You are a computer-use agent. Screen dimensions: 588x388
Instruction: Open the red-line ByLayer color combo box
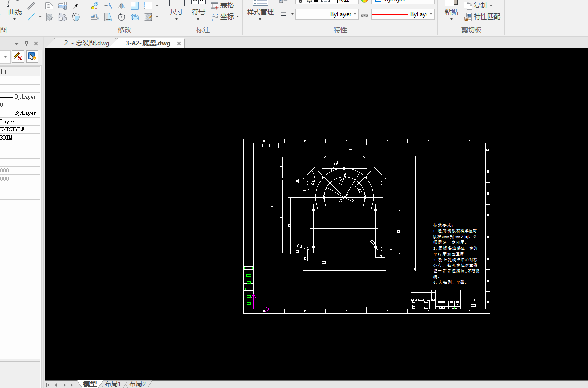[403, 14]
